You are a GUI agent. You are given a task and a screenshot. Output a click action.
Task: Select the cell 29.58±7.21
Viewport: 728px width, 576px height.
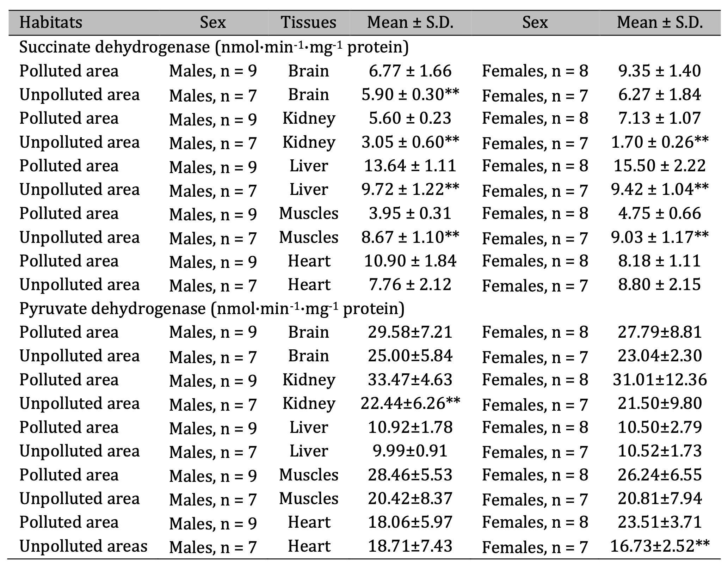(410, 332)
